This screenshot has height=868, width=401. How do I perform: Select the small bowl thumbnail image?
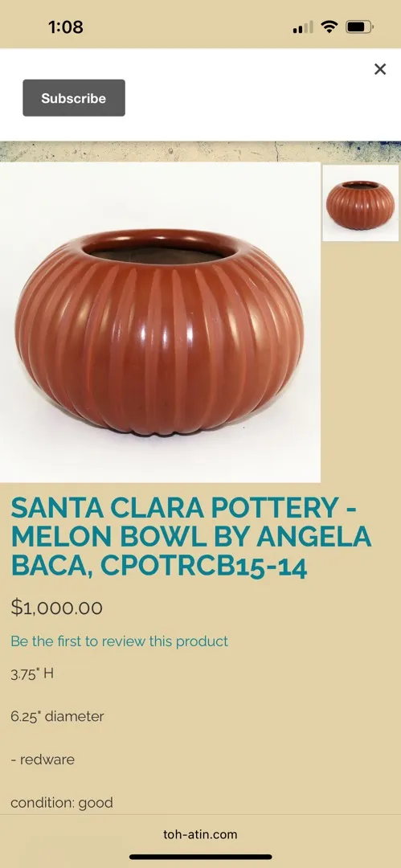point(361,203)
